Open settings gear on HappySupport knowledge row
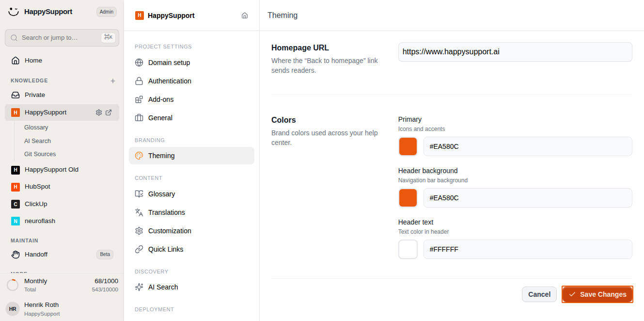Viewport: 644px width, 321px height. (99, 112)
